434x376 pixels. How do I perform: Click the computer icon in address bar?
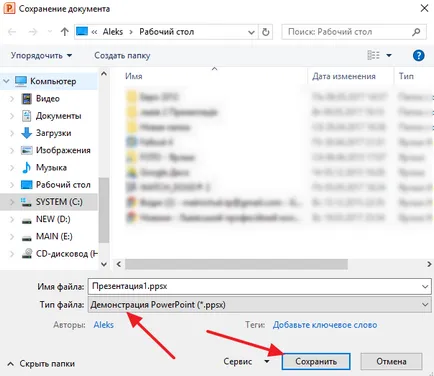(x=82, y=31)
